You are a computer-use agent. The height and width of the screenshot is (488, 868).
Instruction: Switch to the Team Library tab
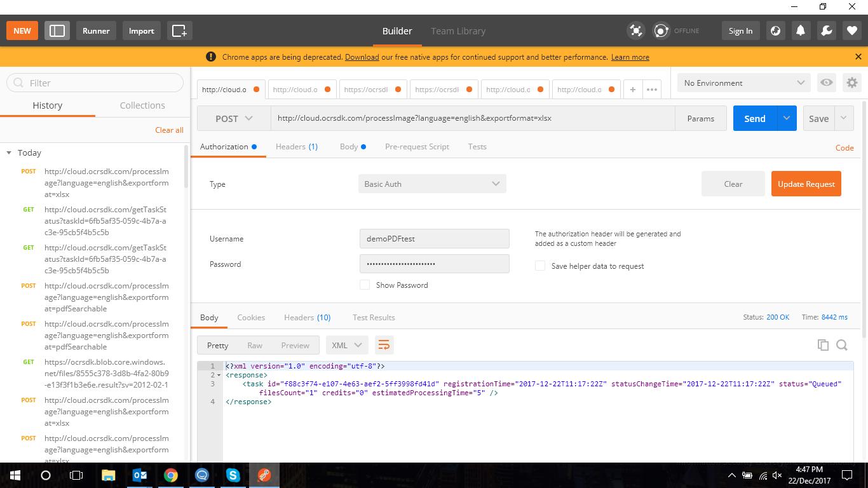pyautogui.click(x=458, y=30)
